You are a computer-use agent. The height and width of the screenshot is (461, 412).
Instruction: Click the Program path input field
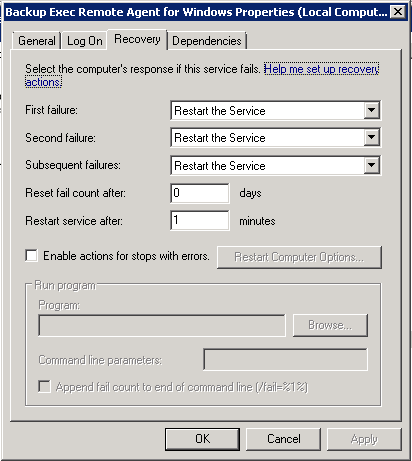tap(162, 325)
